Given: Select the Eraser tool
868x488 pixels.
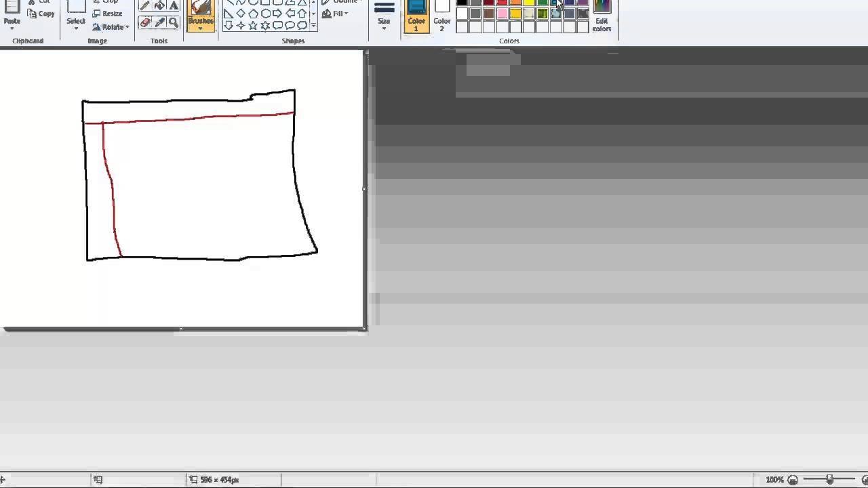Looking at the screenshot, I should 144,22.
